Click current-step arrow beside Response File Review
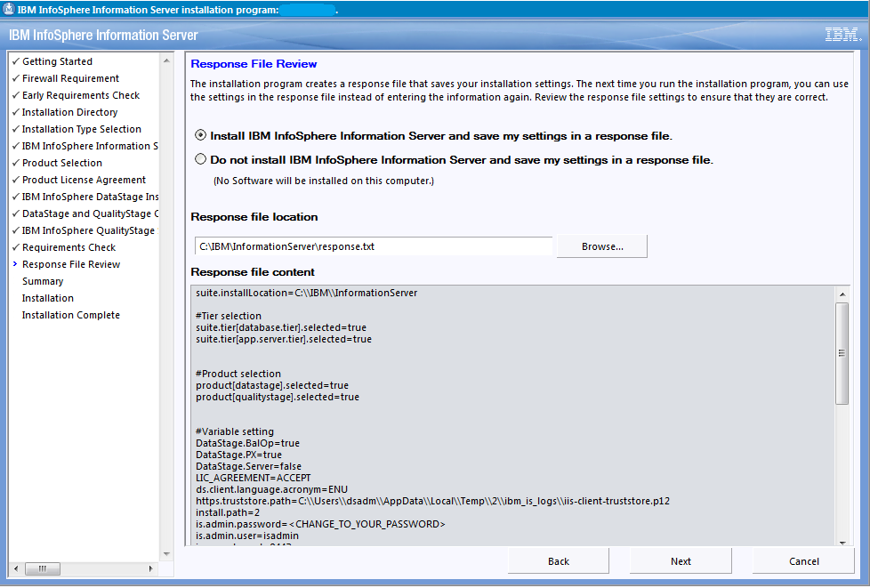The width and height of the screenshot is (870, 588). 15,264
